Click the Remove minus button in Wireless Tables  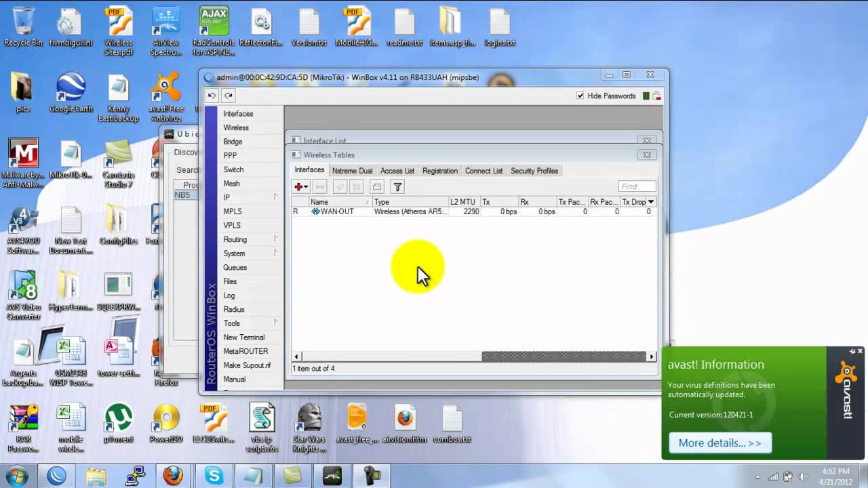(x=320, y=186)
